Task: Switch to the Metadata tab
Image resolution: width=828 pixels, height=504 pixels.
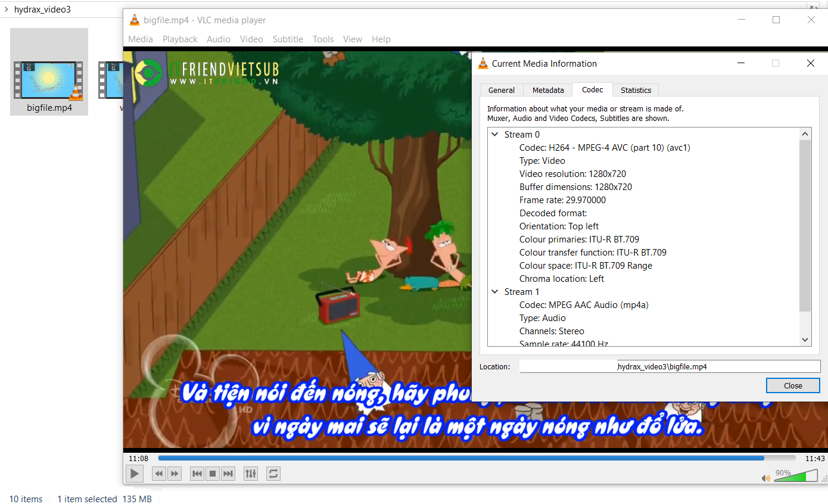Action: pos(548,90)
